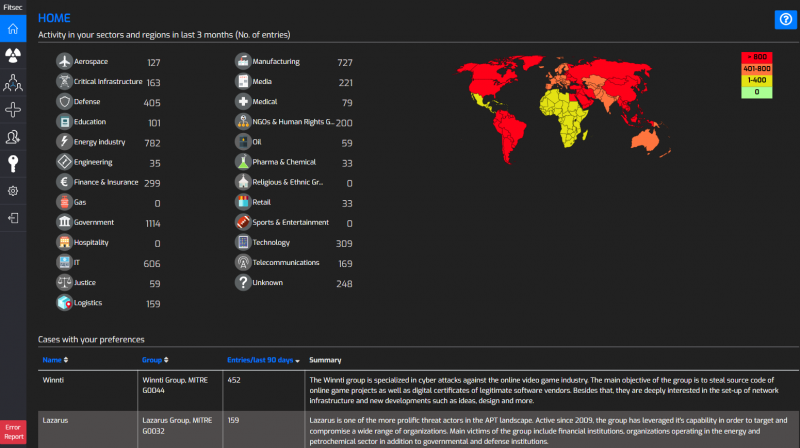The image size is (800, 448).
Task: Open the radiation threat sidebar icon
Action: click(x=13, y=55)
